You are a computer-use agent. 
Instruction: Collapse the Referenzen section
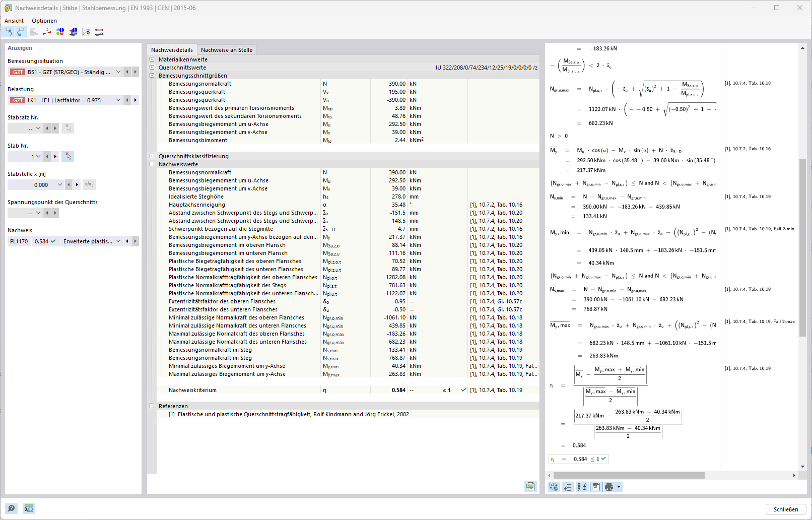tap(152, 406)
